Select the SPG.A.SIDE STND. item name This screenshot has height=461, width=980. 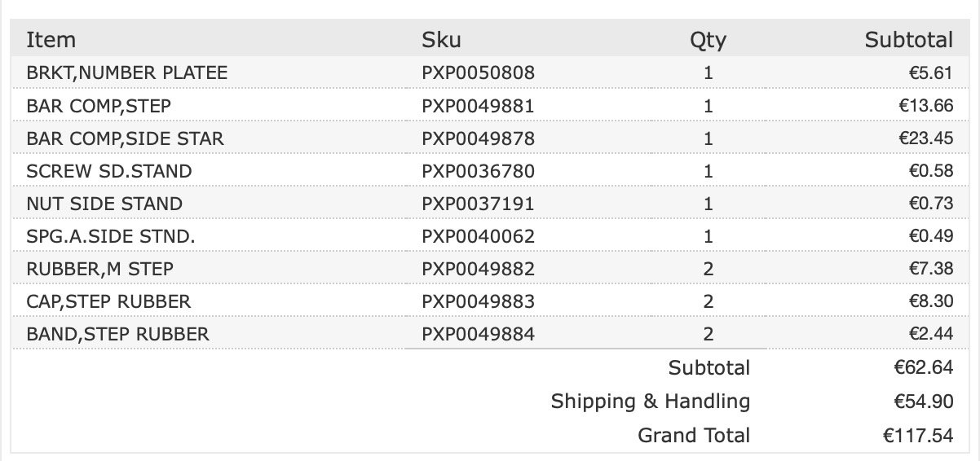point(110,236)
